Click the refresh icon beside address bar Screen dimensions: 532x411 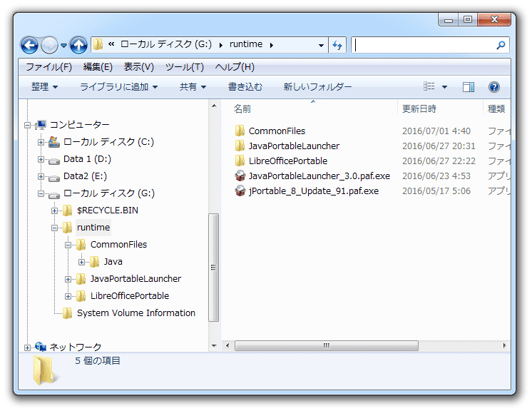point(337,45)
